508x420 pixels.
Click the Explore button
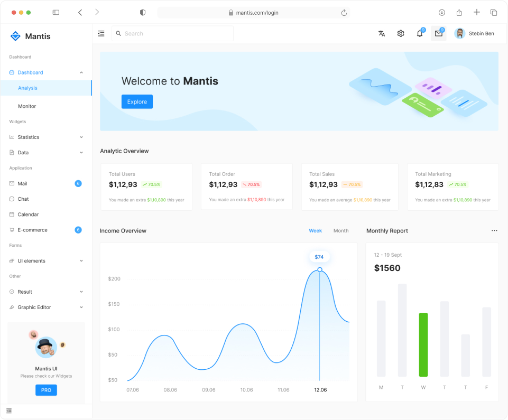pos(137,102)
